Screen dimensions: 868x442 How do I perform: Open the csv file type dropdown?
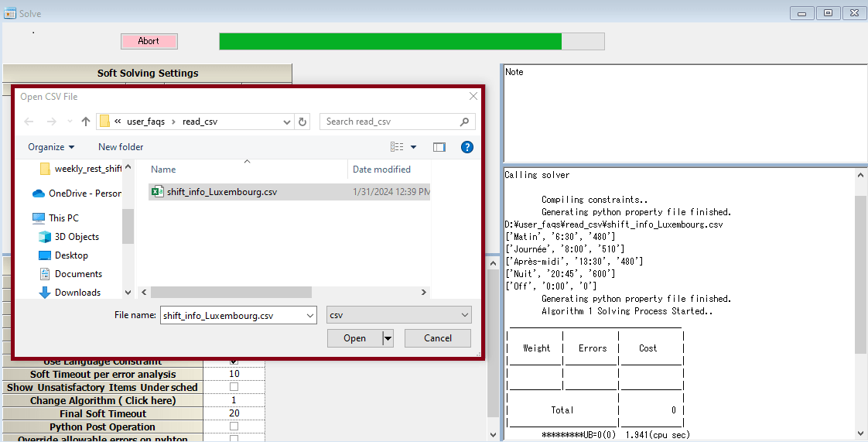399,314
